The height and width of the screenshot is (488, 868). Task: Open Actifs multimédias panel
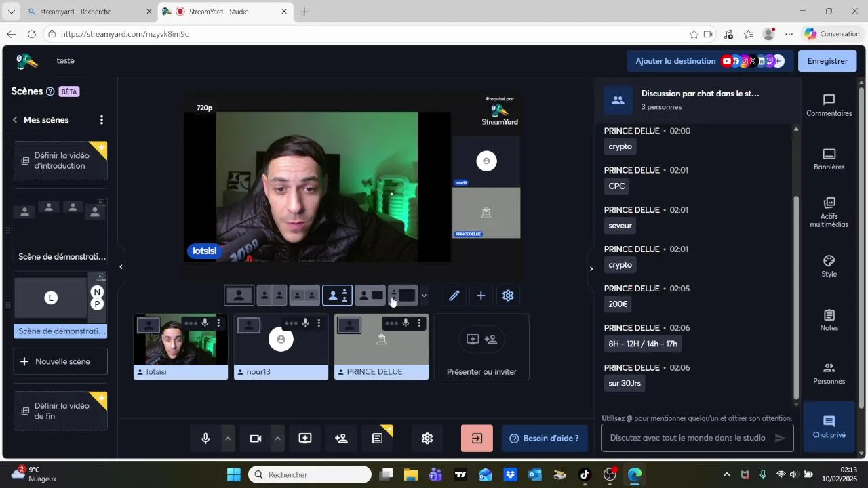tap(829, 212)
